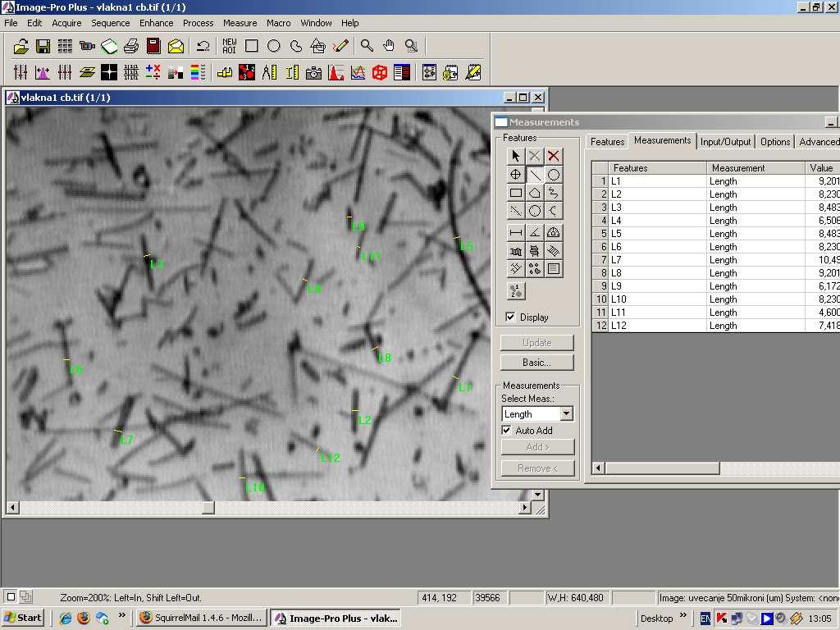Viewport: 840px width, 630px height.
Task: Open the histogram tool with purple peak icon
Action: [43, 72]
